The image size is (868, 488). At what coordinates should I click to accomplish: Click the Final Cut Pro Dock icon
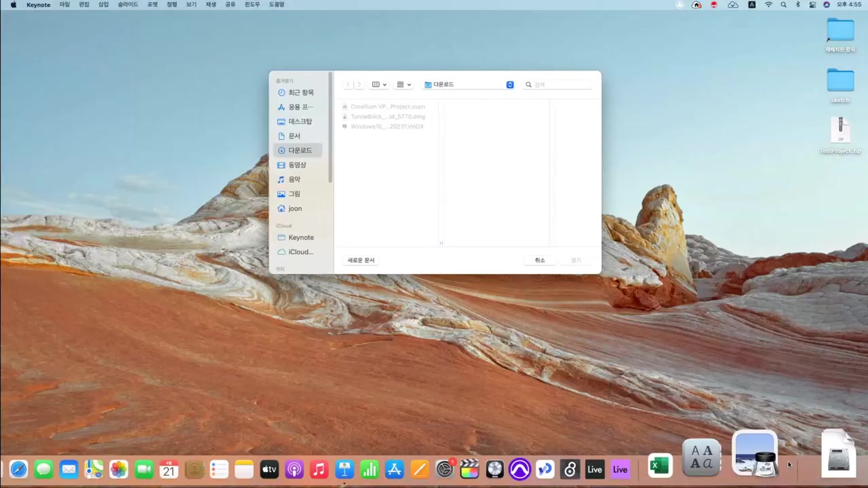(x=469, y=469)
